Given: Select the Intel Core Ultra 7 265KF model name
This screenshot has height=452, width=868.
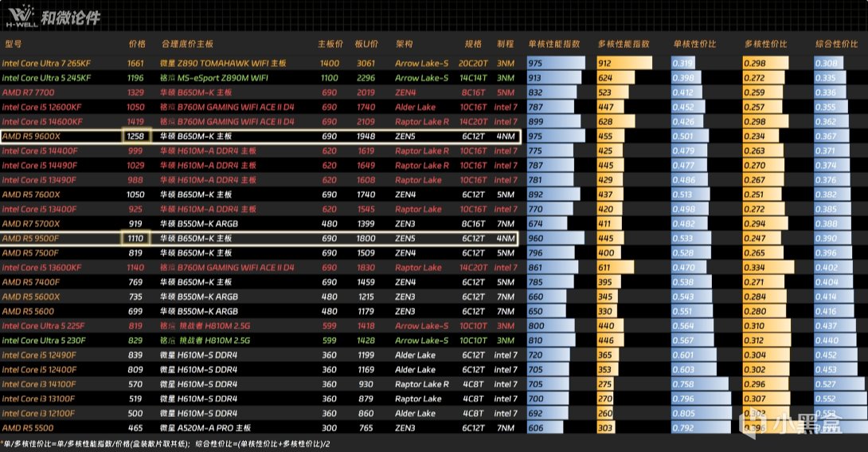Looking at the screenshot, I should click(x=46, y=63).
